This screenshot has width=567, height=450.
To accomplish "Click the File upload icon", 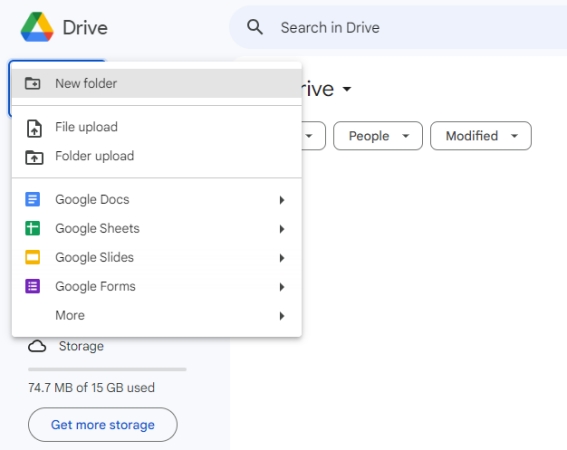I will (34, 128).
